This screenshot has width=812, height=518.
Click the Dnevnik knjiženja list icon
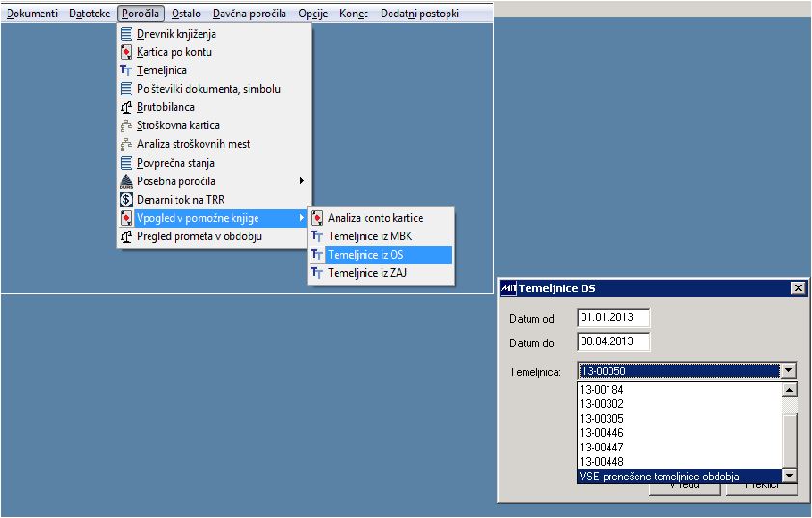click(126, 34)
